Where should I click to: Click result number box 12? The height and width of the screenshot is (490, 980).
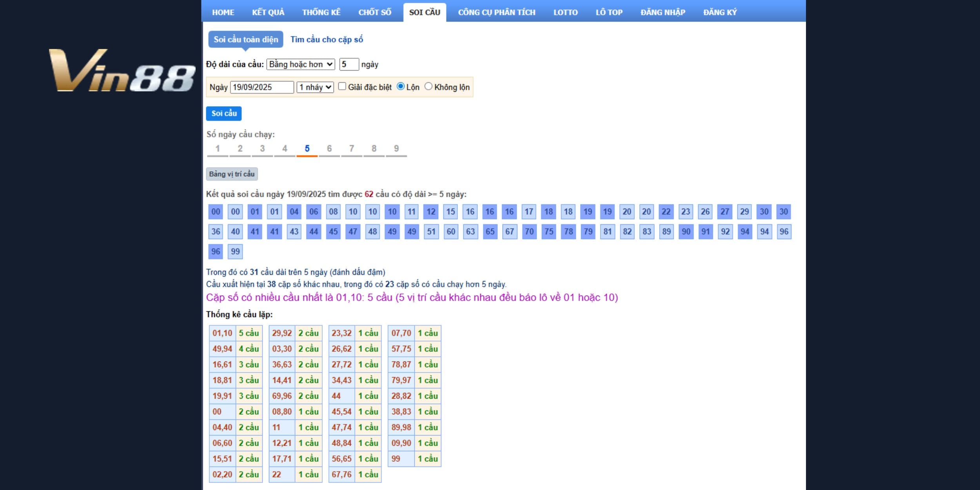[431, 212]
